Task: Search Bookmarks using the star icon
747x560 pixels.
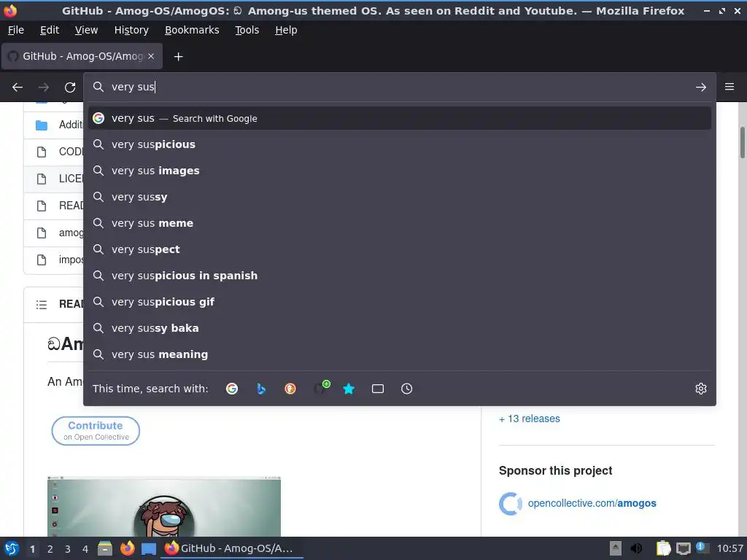Action: pyautogui.click(x=349, y=389)
